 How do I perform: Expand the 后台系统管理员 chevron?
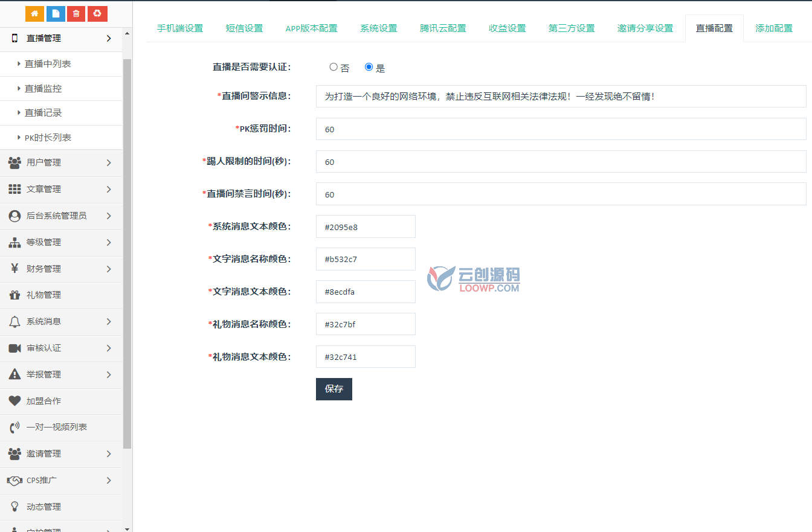tap(109, 216)
